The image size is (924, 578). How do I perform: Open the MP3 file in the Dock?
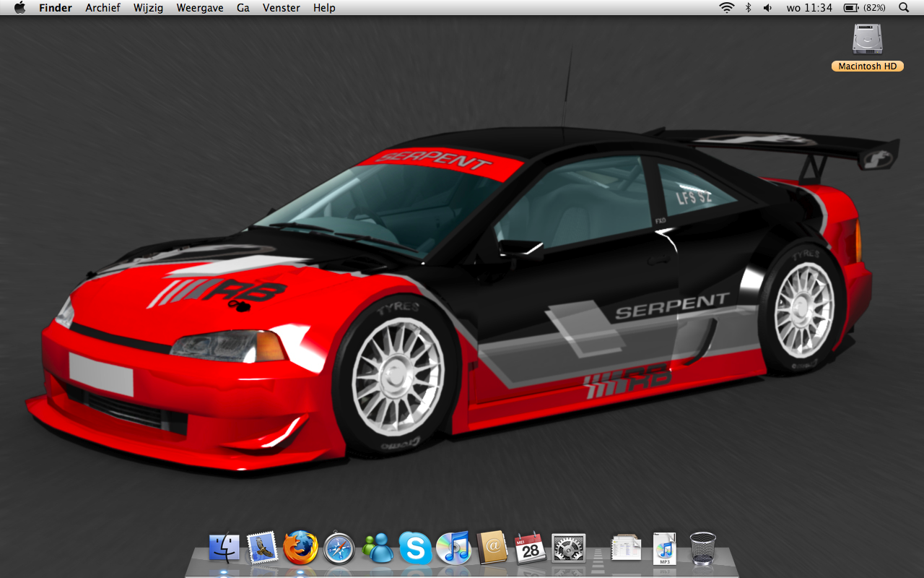pos(664,548)
